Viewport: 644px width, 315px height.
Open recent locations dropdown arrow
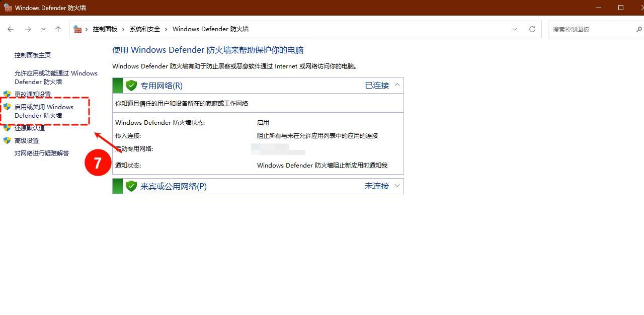pos(43,29)
